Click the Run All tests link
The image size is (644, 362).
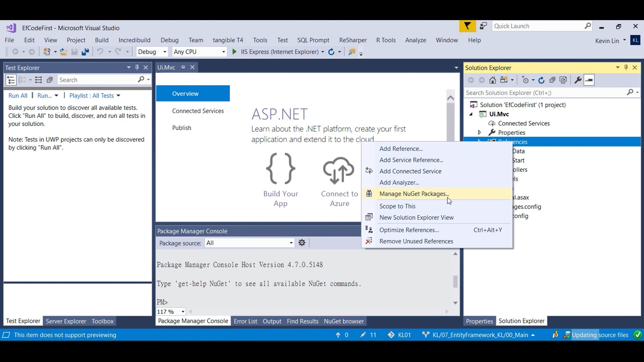[x=18, y=96]
